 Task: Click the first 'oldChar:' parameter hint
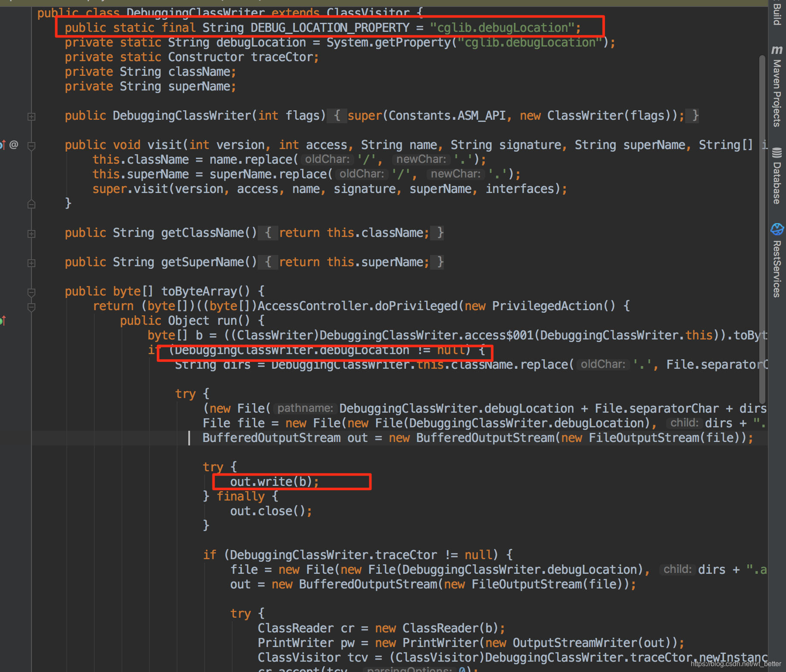[327, 159]
